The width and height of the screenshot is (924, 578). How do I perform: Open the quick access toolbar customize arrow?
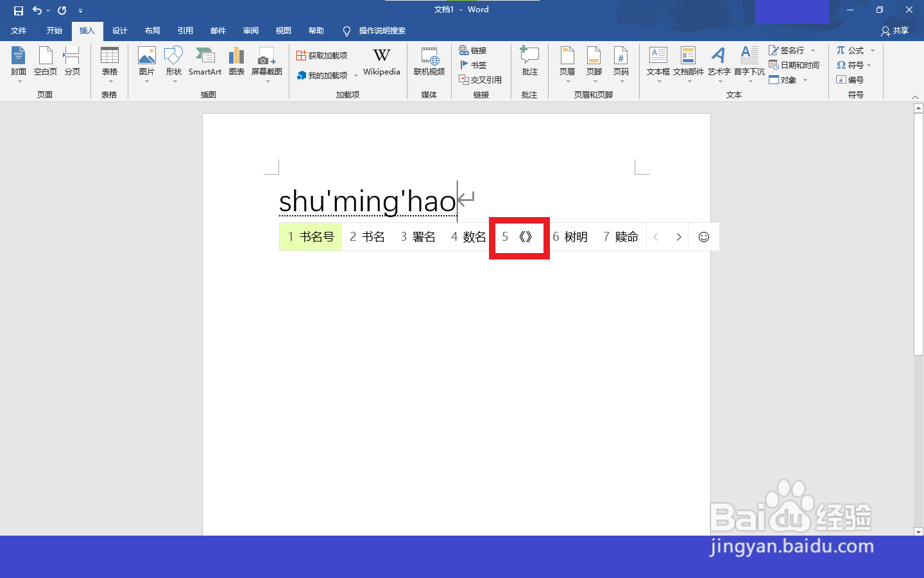[80, 11]
